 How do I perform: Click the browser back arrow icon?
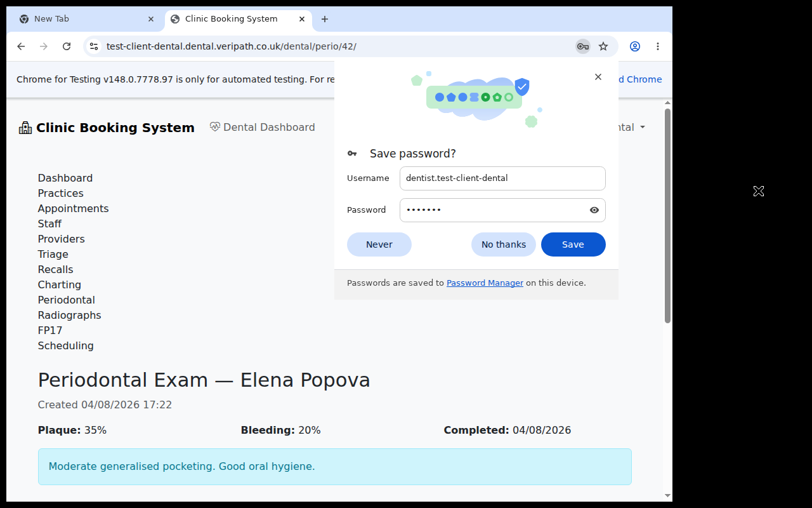(x=21, y=46)
